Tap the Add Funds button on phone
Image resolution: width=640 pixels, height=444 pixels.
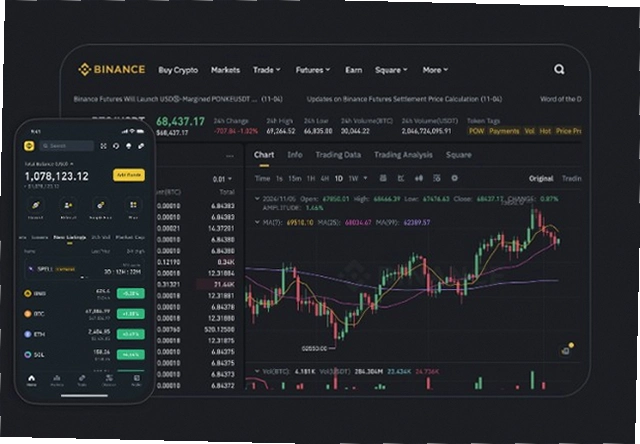coord(129,175)
